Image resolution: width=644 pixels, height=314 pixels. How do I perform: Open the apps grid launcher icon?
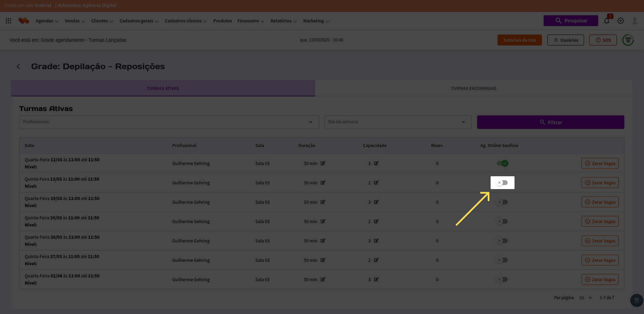(x=8, y=21)
